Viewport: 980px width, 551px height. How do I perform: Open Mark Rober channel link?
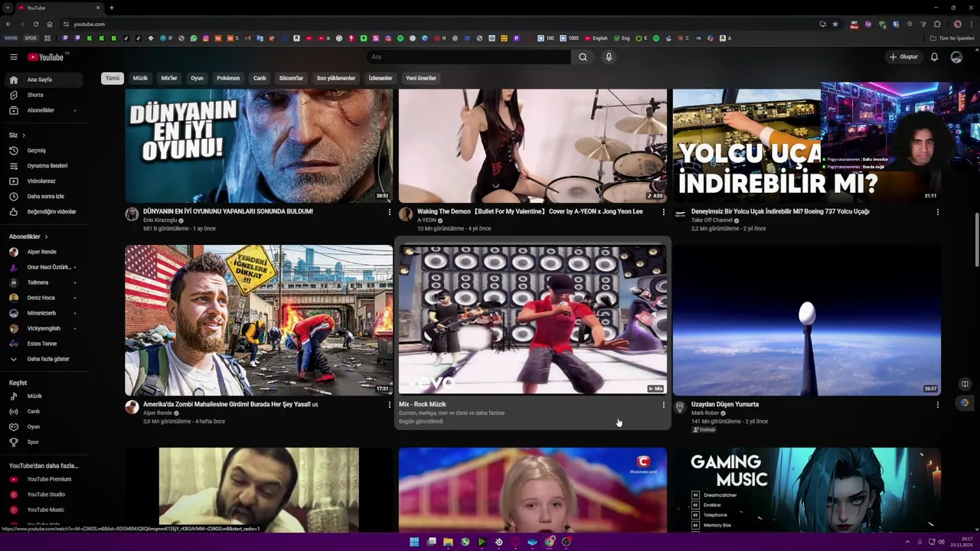[706, 413]
